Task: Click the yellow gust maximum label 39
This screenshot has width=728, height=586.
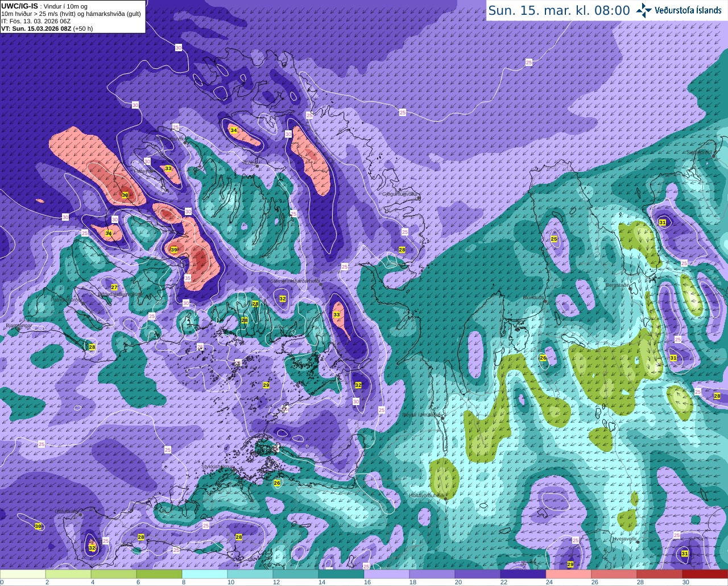Action: point(174,250)
